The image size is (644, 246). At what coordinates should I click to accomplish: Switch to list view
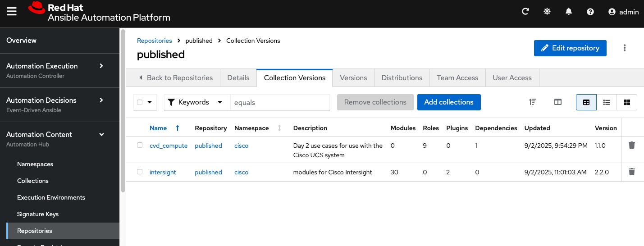pos(607,102)
